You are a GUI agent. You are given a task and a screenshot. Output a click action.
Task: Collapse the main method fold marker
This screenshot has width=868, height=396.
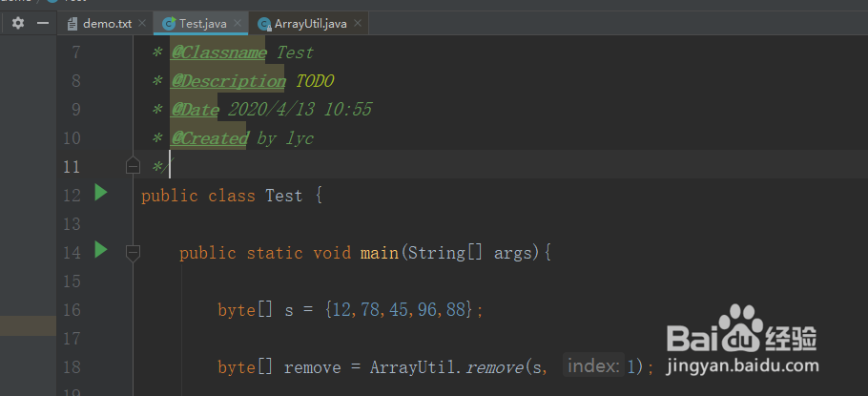133,252
